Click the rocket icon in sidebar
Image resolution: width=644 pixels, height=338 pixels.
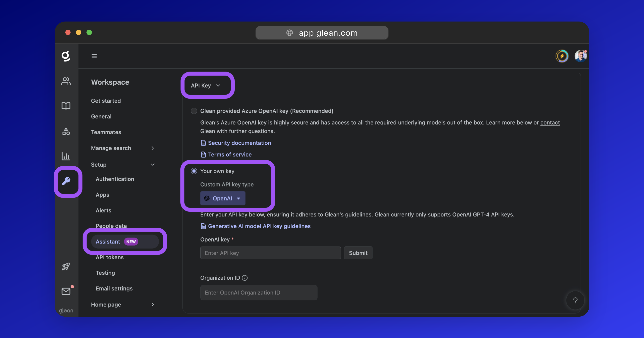(66, 266)
